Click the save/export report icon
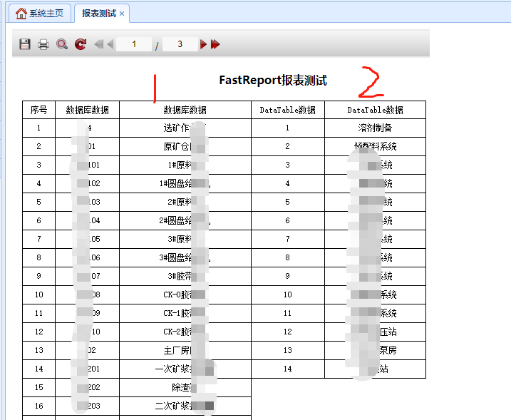This screenshot has height=420, width=511. tap(25, 44)
